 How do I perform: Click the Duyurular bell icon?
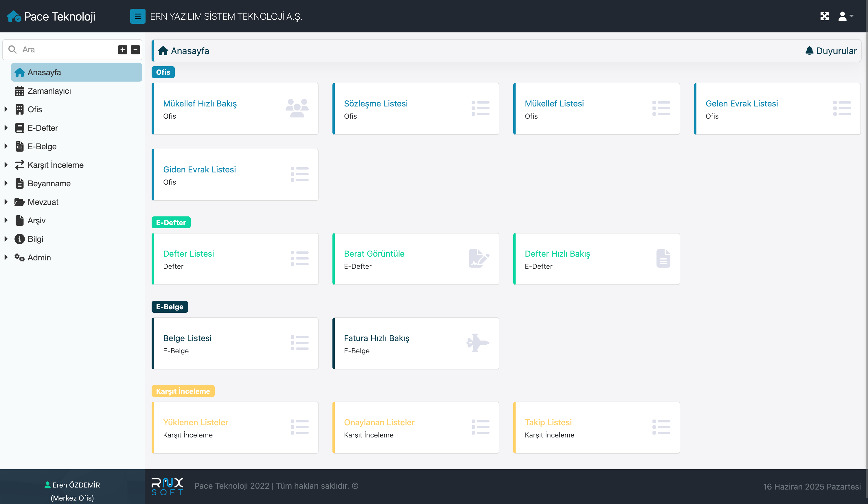pyautogui.click(x=809, y=51)
